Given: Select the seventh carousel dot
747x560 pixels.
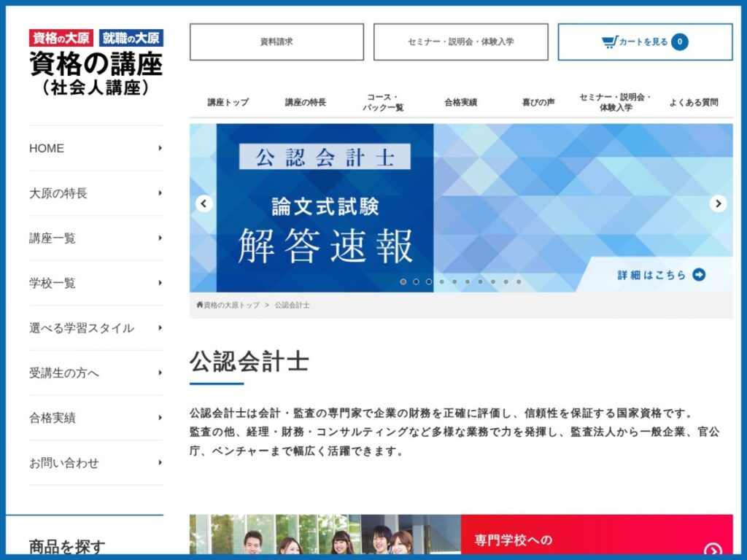Looking at the screenshot, I should click(480, 282).
